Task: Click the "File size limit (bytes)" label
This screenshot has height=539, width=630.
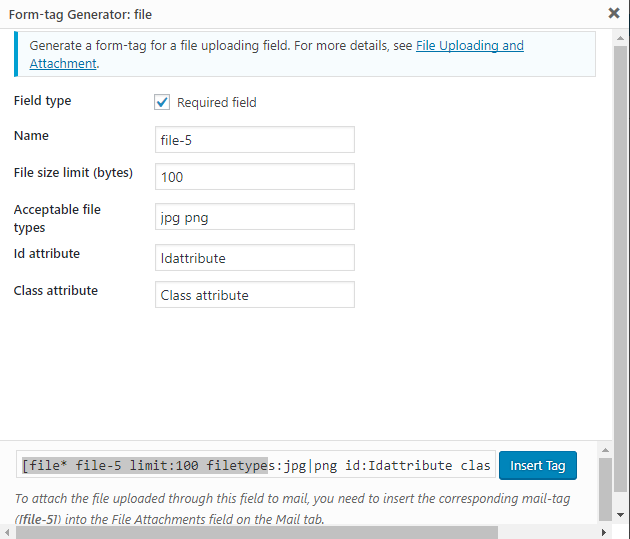Action: tap(73, 173)
